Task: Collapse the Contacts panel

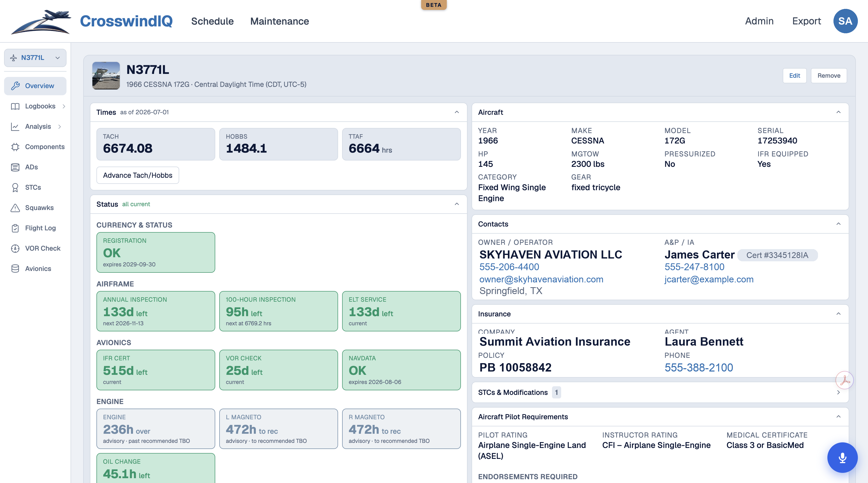Action: click(x=838, y=224)
